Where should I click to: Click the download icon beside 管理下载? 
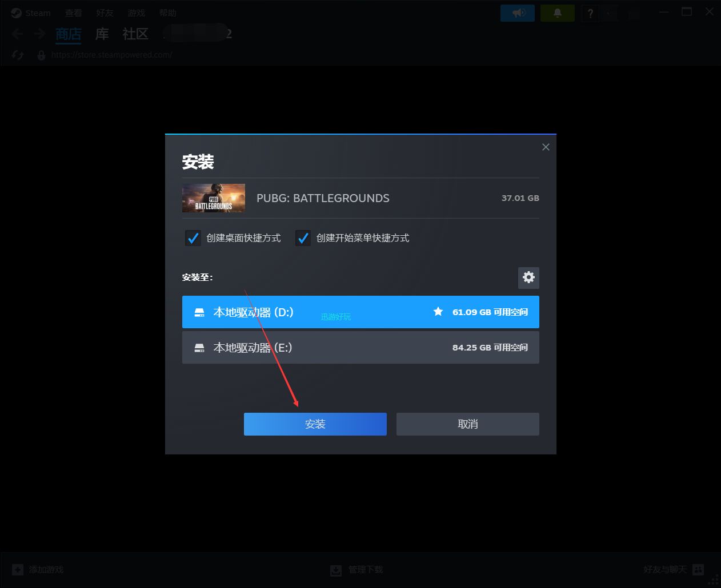[336, 570]
